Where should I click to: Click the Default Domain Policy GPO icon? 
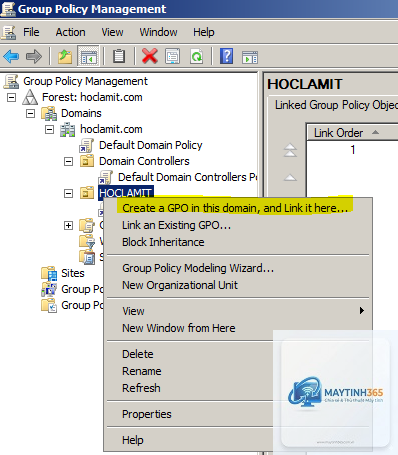87,145
